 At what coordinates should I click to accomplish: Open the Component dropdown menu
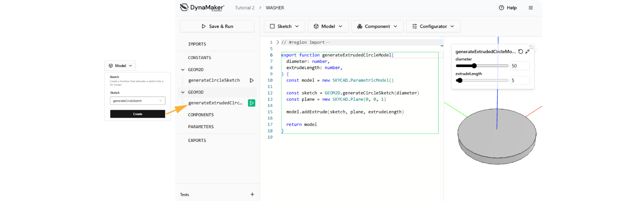[x=377, y=26]
